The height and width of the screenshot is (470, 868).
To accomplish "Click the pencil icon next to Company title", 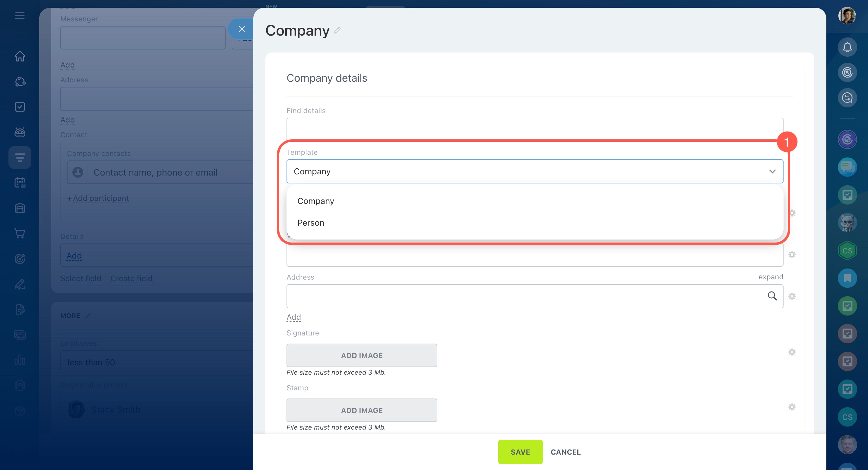I will tap(337, 31).
